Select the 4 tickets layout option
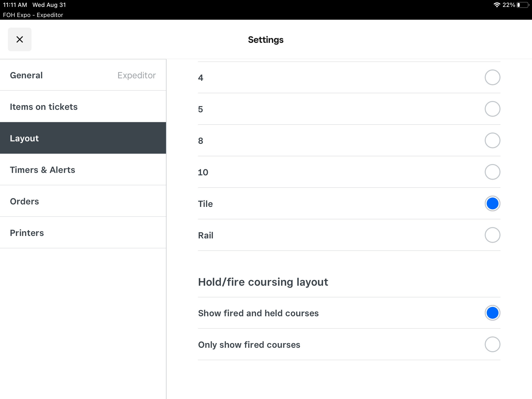Viewport: 532px width, 399px height. (x=492, y=77)
